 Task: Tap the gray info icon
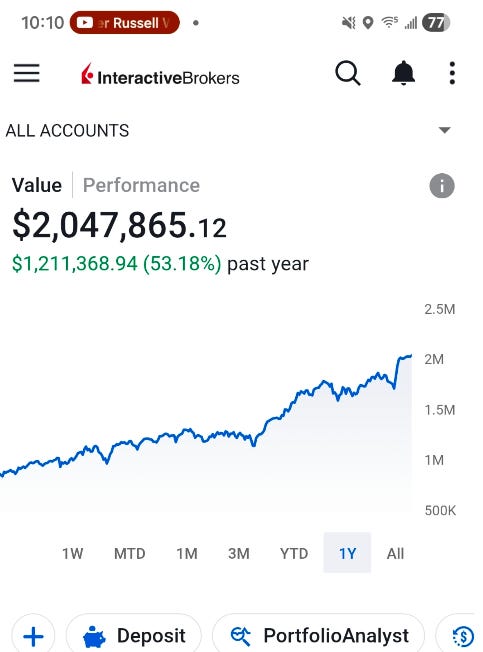tap(442, 185)
